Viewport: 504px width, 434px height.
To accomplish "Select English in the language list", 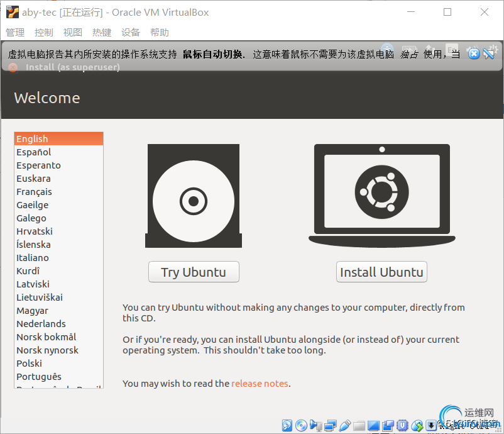I will pyautogui.click(x=58, y=138).
